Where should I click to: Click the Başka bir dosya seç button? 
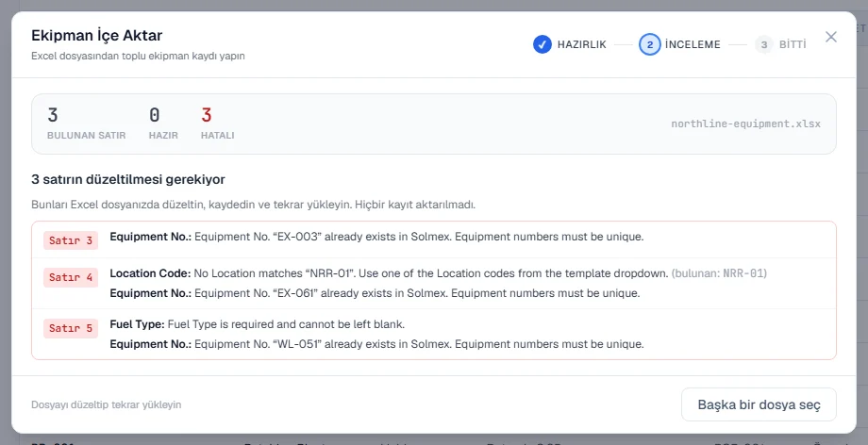759,404
